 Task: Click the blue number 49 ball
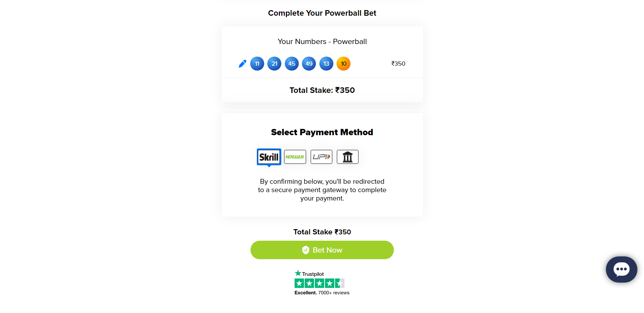(x=309, y=64)
